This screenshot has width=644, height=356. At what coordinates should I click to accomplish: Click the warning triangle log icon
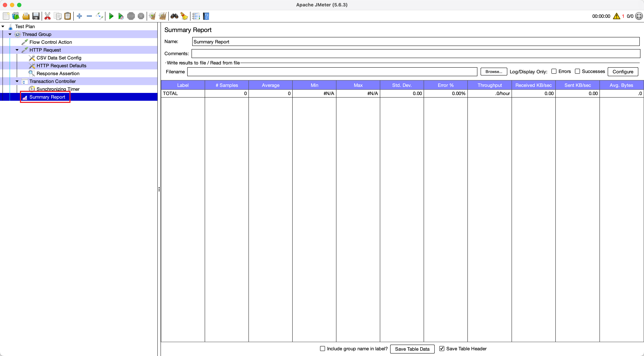point(617,16)
